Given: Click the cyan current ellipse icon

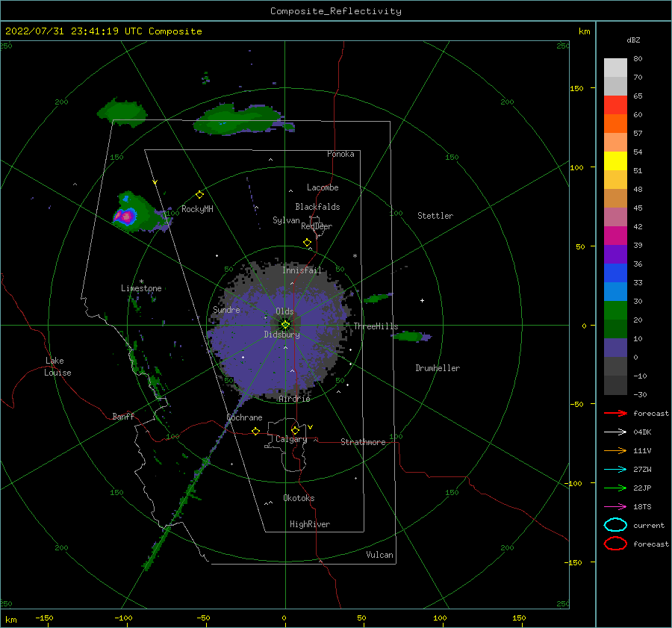Looking at the screenshot, I should pyautogui.click(x=615, y=525).
